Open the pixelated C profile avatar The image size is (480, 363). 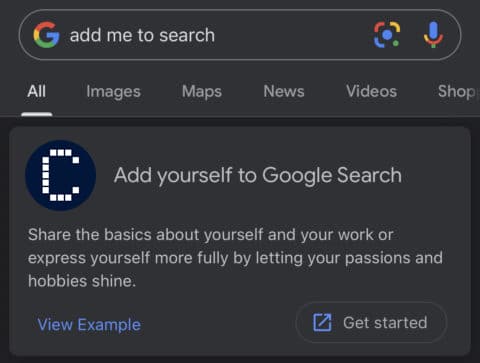(61, 175)
